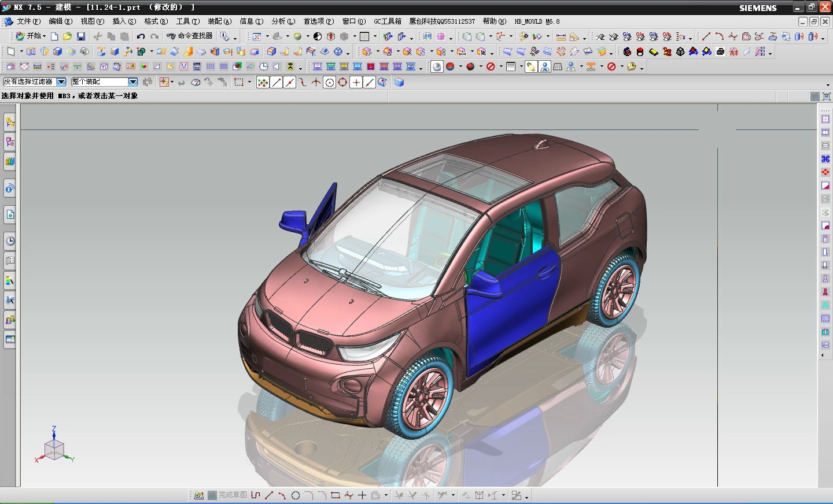Select the rectangle tool in bottom sketch toolbar
Viewport: 833px width, 504px height.
(x=335, y=495)
